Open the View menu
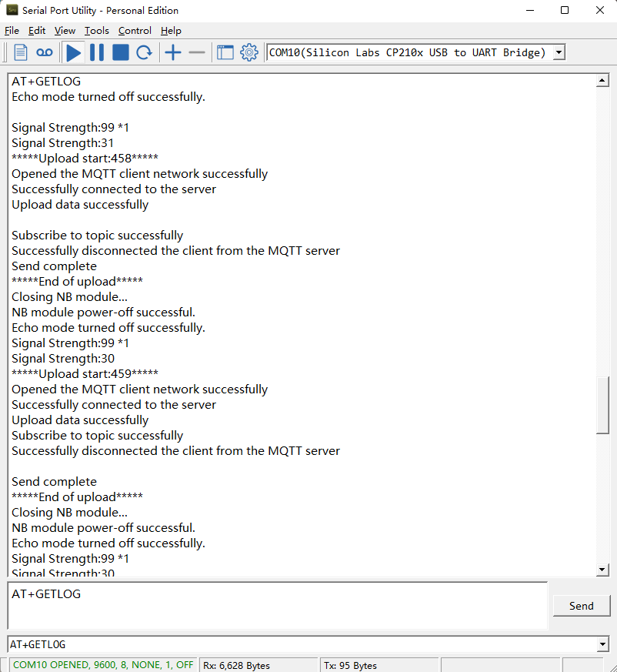 point(65,31)
